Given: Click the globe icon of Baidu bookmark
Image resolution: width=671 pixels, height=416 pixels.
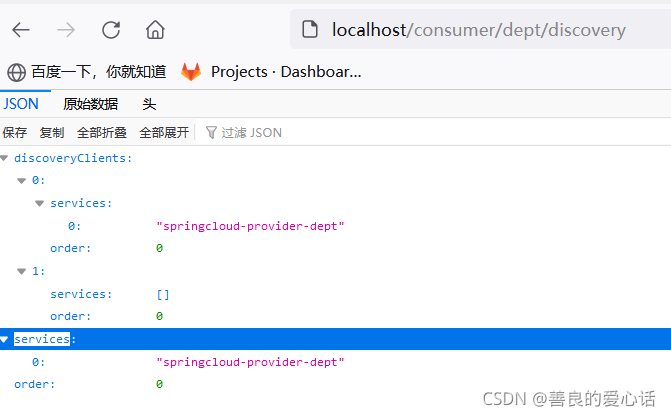Looking at the screenshot, I should click(x=16, y=72).
